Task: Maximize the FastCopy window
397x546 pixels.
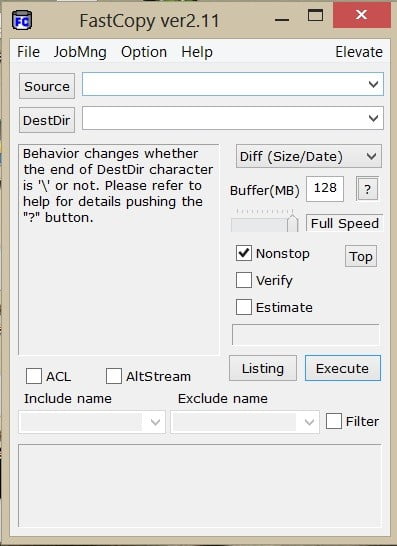Action: (x=315, y=16)
